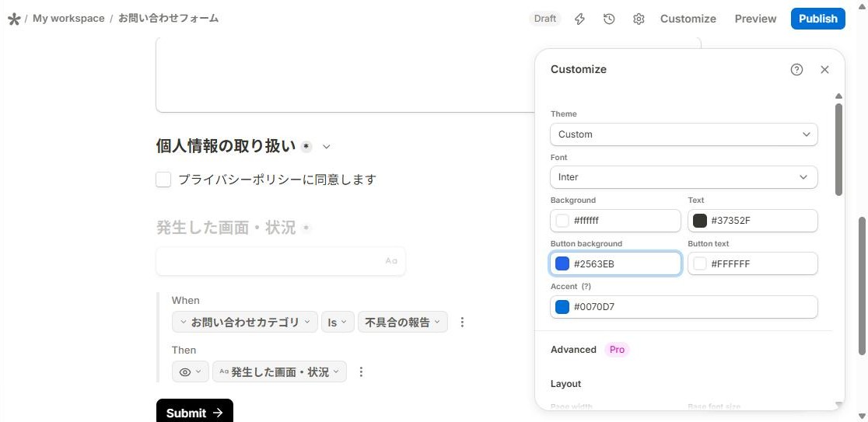Open the version history clock icon
This screenshot has width=868, height=422.
609,19
